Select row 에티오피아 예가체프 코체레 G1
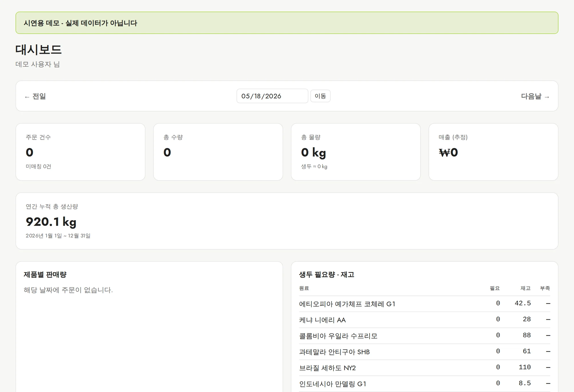 click(x=424, y=304)
